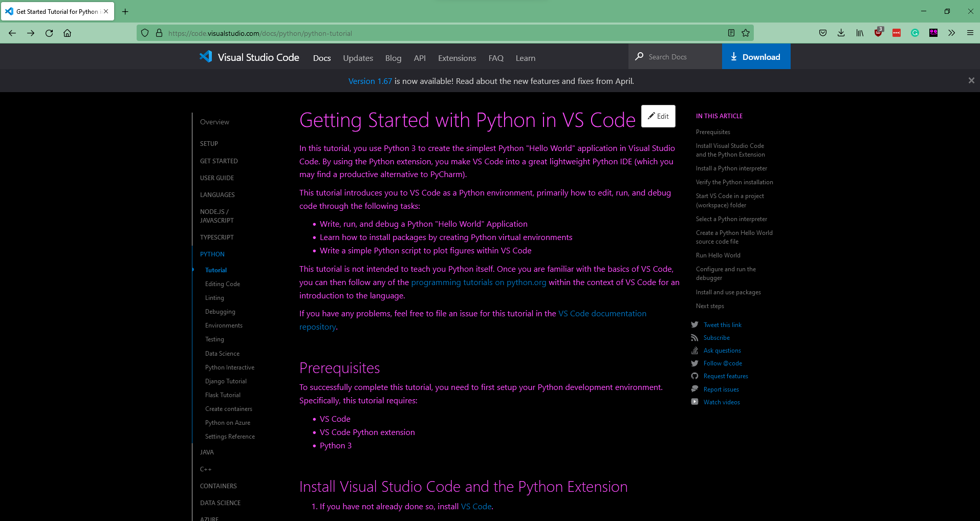The width and height of the screenshot is (980, 521).
Task: Expand the CONTAINERS sidebar section
Action: coord(219,486)
